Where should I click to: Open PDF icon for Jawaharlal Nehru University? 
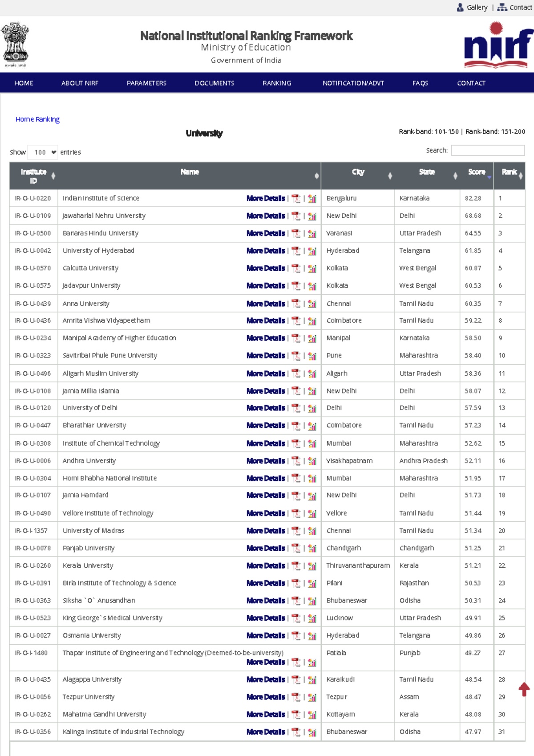coord(296,216)
